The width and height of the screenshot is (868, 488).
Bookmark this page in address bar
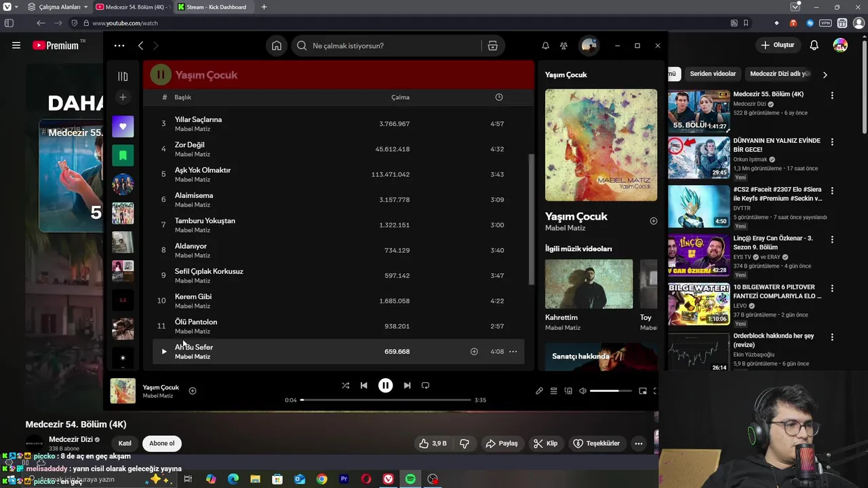tap(746, 23)
